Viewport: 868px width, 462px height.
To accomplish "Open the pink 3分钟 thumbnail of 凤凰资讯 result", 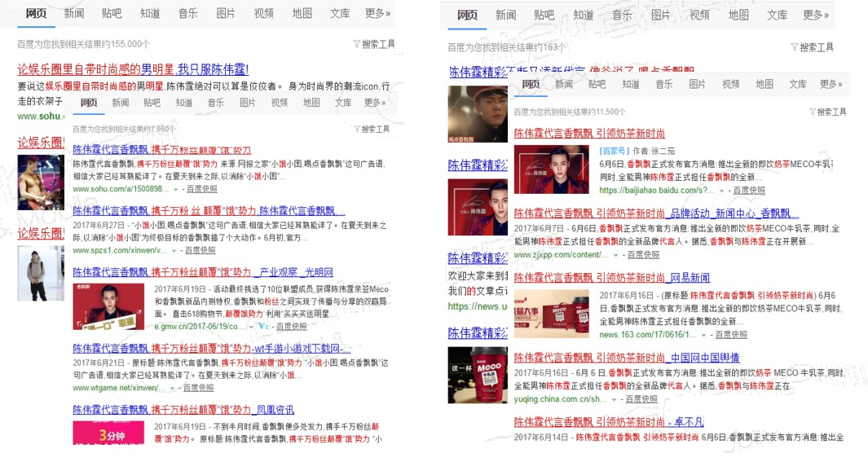I will click(108, 433).
